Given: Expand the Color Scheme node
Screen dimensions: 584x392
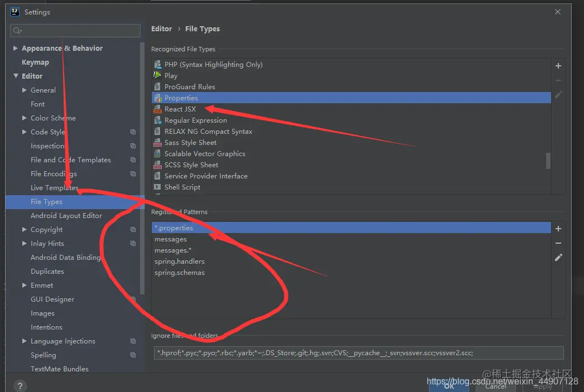Looking at the screenshot, I should (24, 118).
